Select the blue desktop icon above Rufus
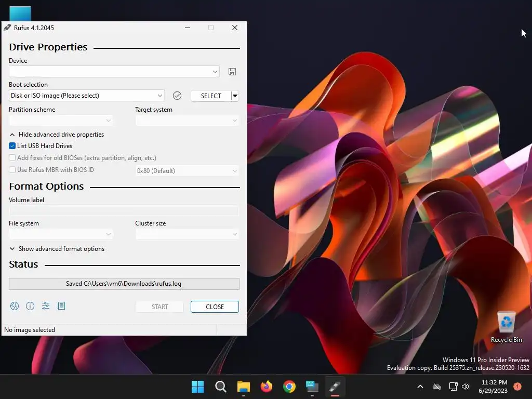Screen dimensions: 532x399 pos(20,14)
